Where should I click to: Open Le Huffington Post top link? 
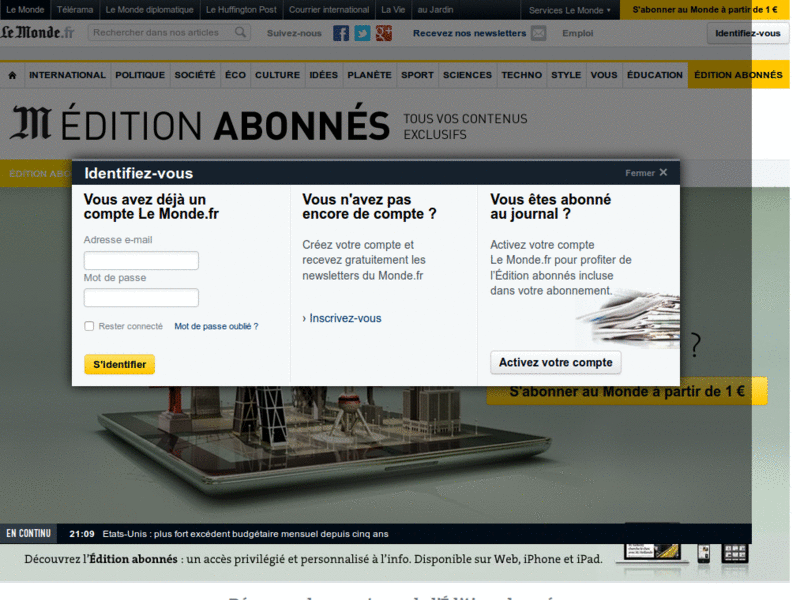pos(241,10)
